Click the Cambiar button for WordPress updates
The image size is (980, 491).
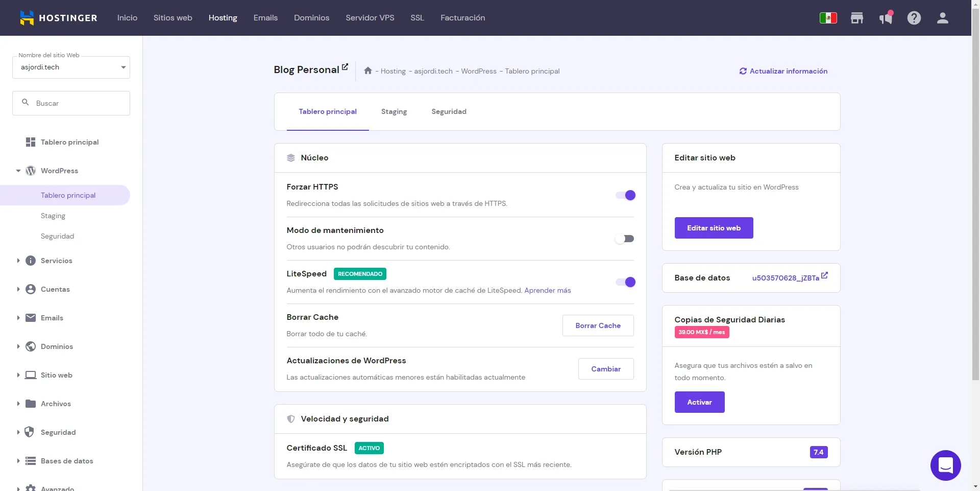[x=606, y=369]
